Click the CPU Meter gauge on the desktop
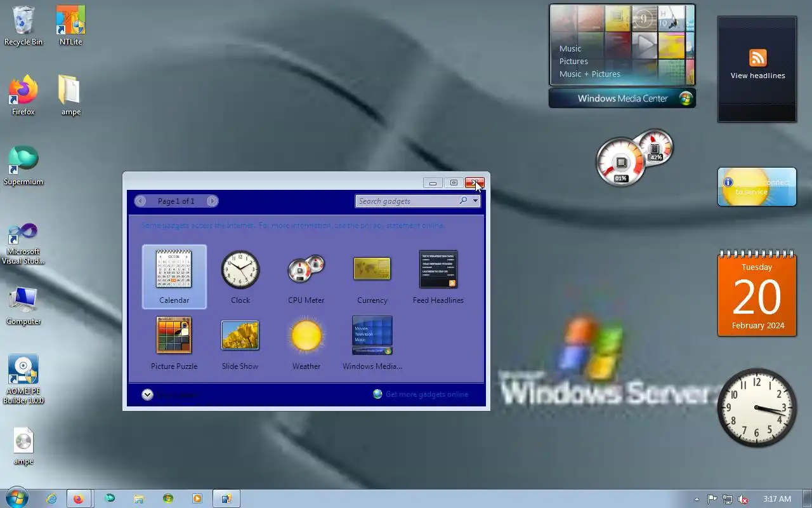Viewport: 812px width, 508px height. tap(634, 158)
